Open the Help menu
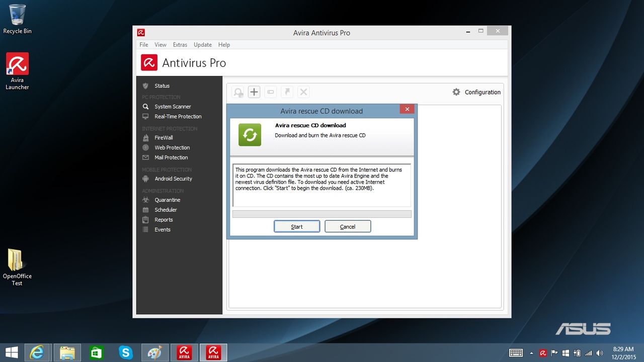Screen dimensions: 644x362 (224, 45)
